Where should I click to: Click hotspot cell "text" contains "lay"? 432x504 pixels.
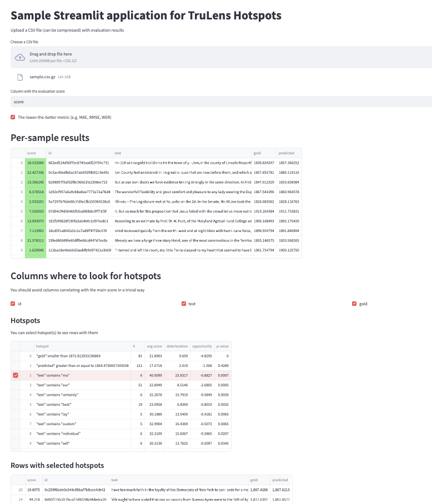pos(82,414)
